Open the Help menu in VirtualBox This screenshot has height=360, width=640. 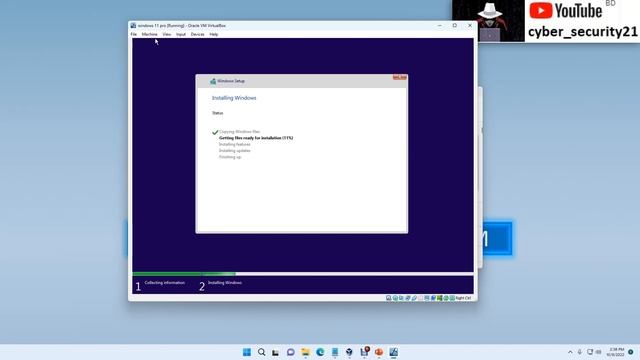coord(213,34)
